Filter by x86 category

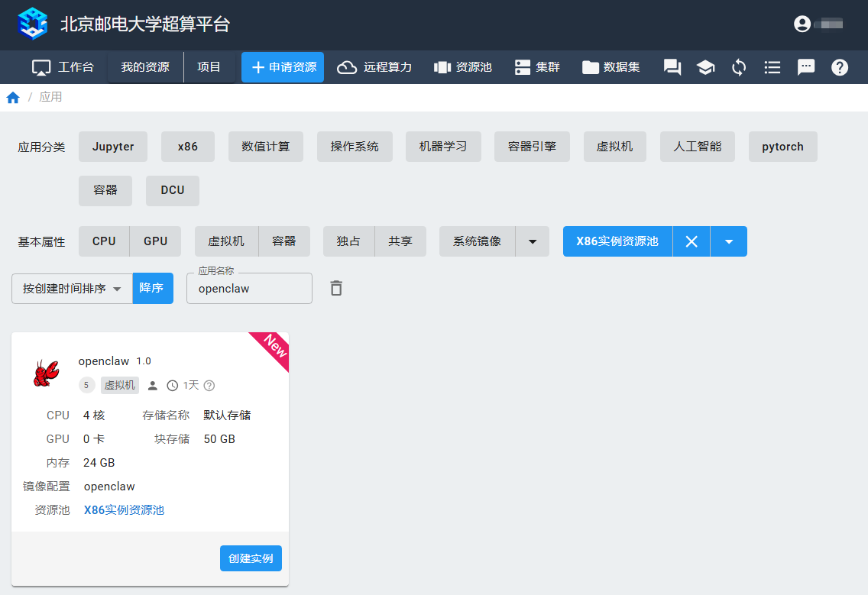[x=188, y=147]
